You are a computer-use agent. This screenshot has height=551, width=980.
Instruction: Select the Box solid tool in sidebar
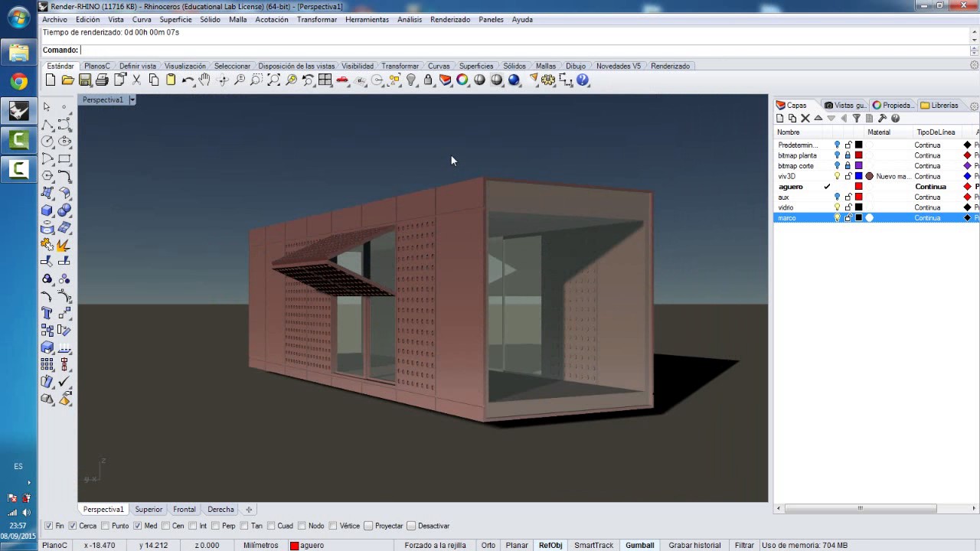[47, 210]
